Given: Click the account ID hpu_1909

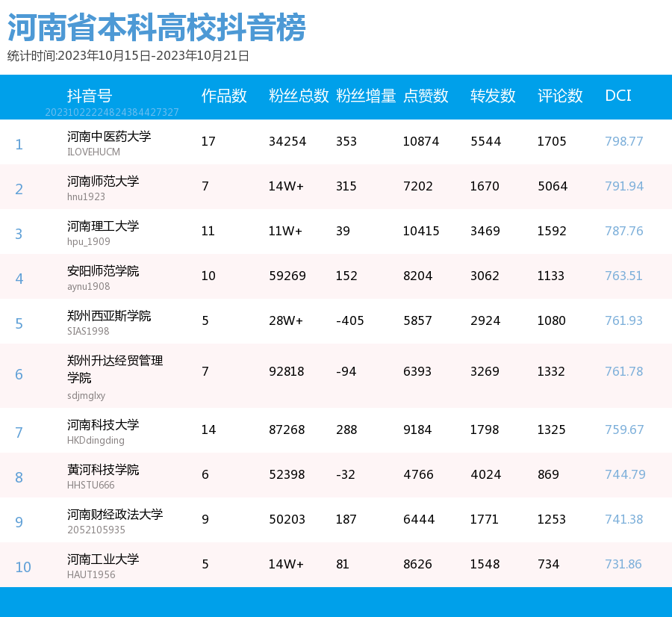Looking at the screenshot, I should pos(88,241).
